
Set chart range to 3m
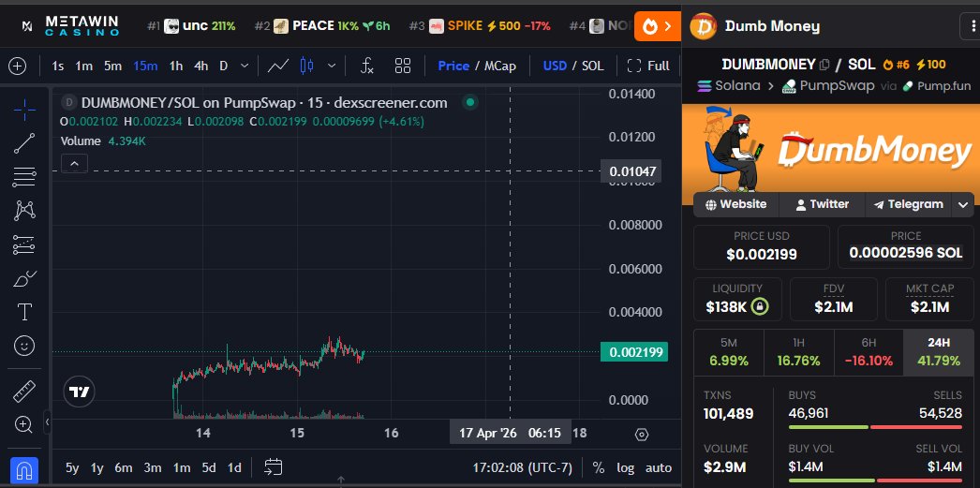(x=153, y=467)
